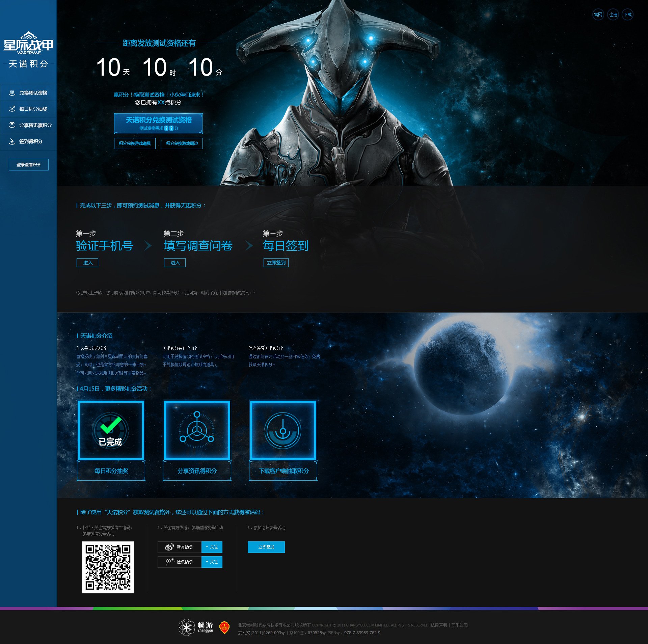
Task: Click 进入 under 填写调查问卷
Action: [x=175, y=263]
